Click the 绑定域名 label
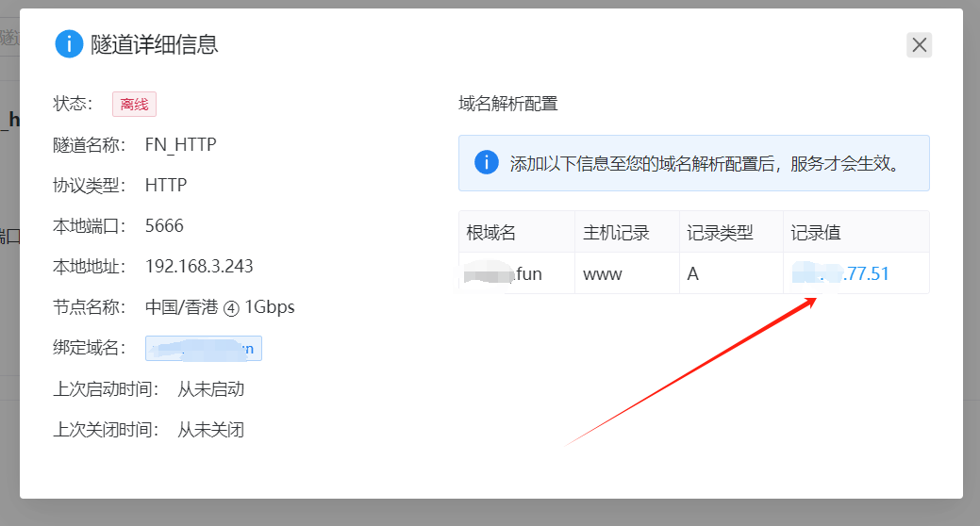The image size is (980, 526). 90,347
